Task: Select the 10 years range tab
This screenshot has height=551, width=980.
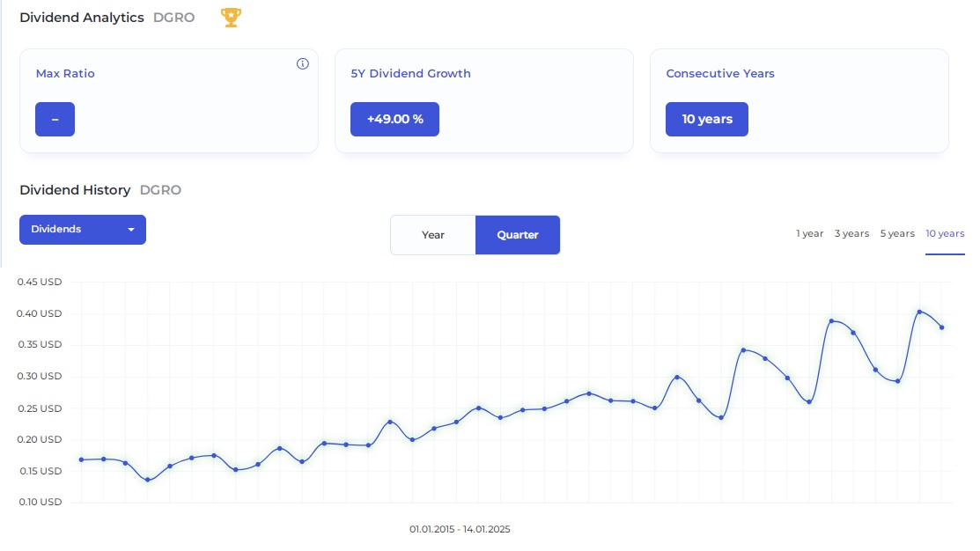Action: tap(945, 233)
